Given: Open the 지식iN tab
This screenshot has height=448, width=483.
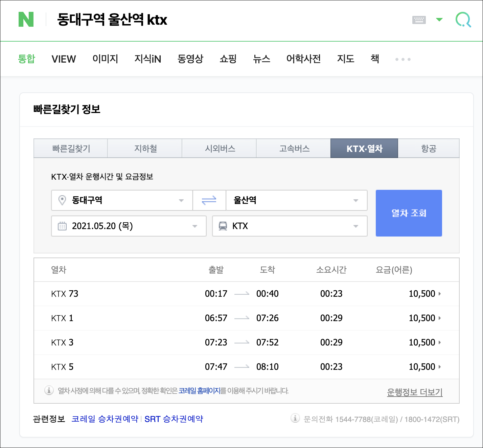Looking at the screenshot, I should (148, 59).
